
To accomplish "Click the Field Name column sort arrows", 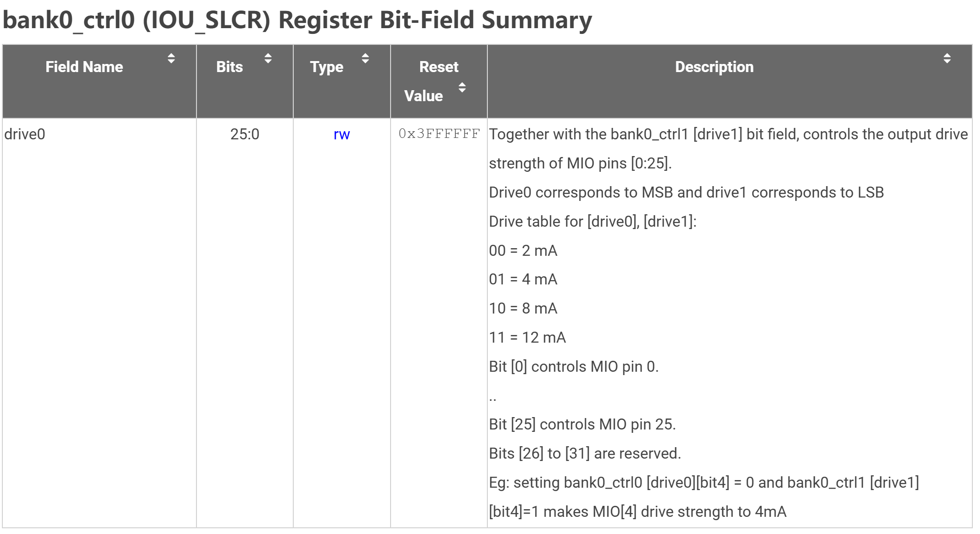I will (x=171, y=59).
